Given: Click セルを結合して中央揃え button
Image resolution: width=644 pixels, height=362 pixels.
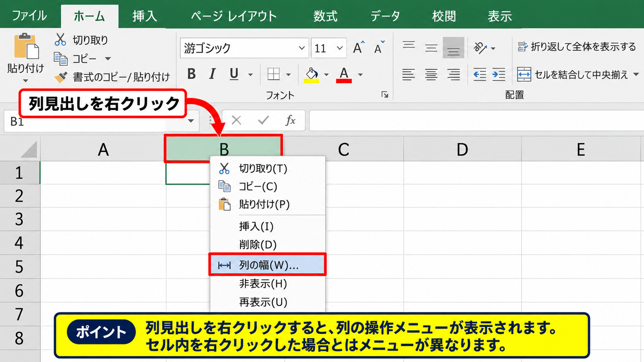Looking at the screenshot, I should pyautogui.click(x=573, y=74).
